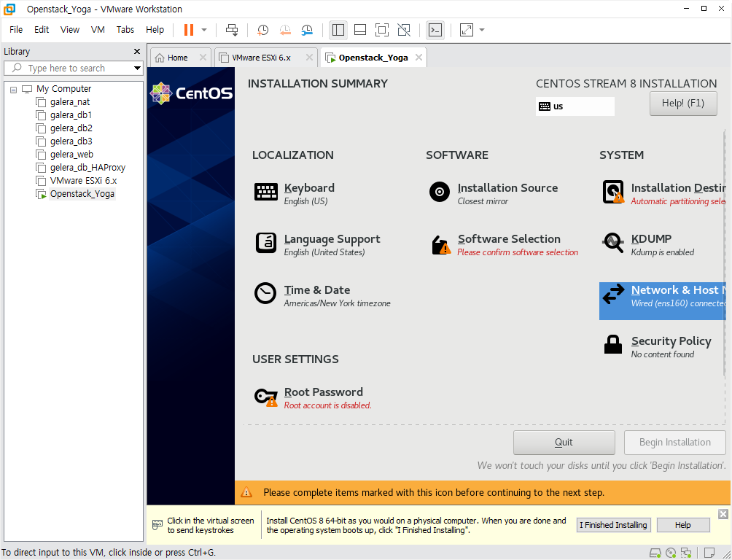Select galera_nat in the library
This screenshot has width=732, height=560.
click(x=70, y=102)
